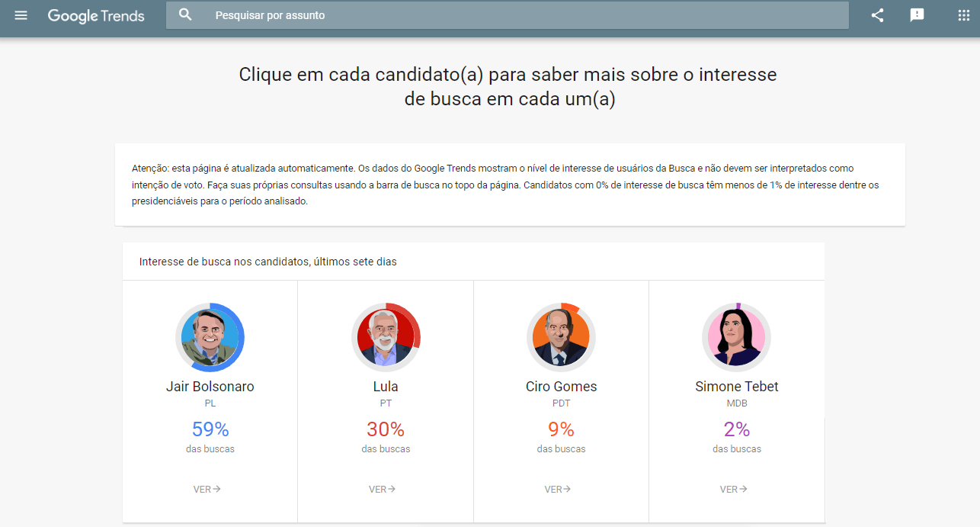Viewport: 980px width, 527px height.
Task: Click Simone Tebet's avatar image
Action: click(737, 337)
